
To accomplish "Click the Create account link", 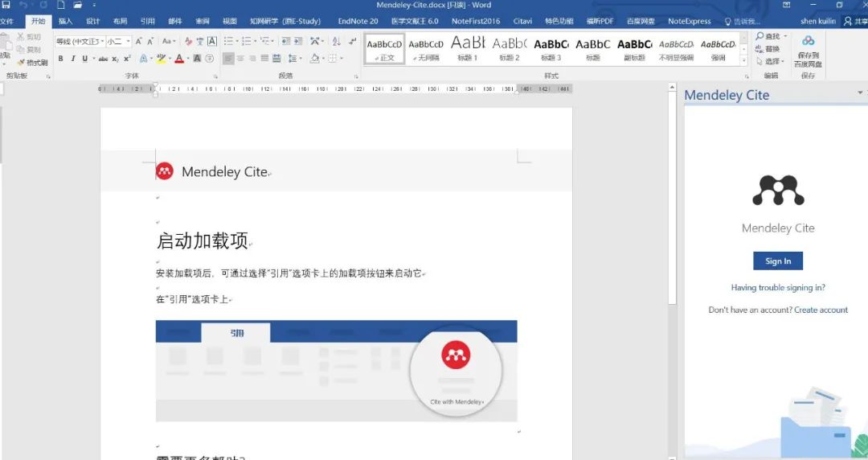I will pyautogui.click(x=821, y=310).
